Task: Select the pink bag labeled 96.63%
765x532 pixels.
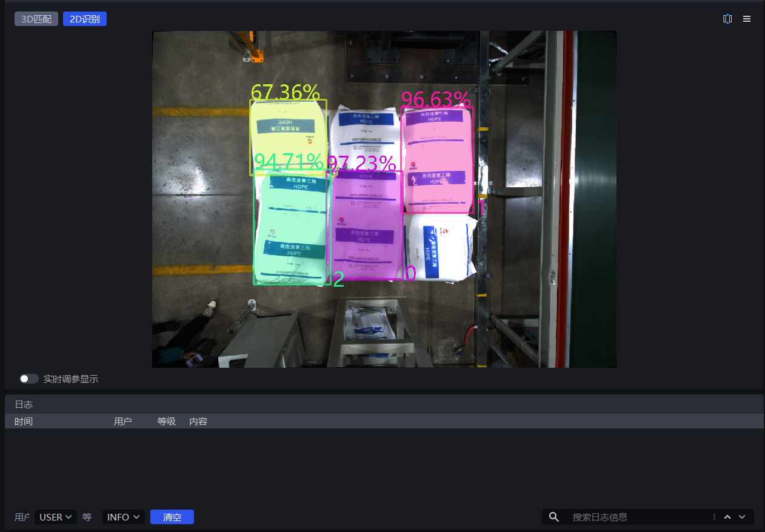Action: [437, 161]
